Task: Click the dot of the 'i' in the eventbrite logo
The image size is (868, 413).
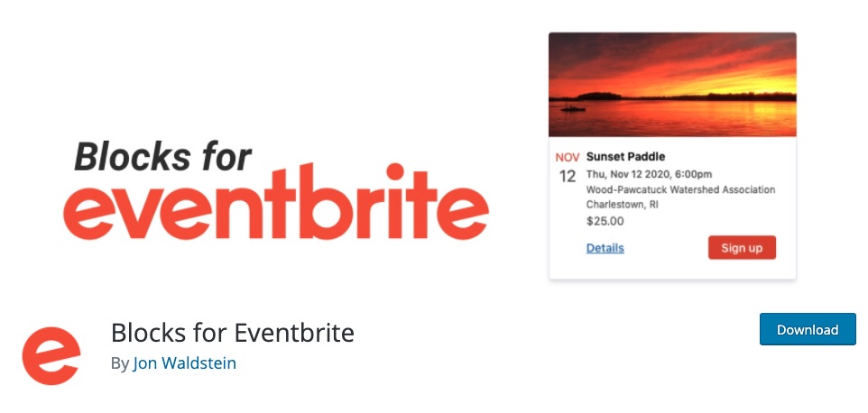Action: [393, 171]
